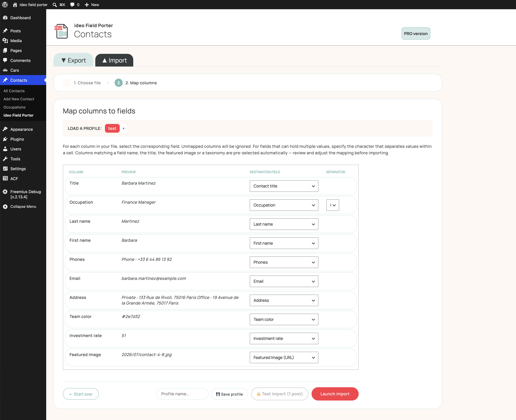
Task: Click the Finance Manager preview text
Action: [x=139, y=202]
